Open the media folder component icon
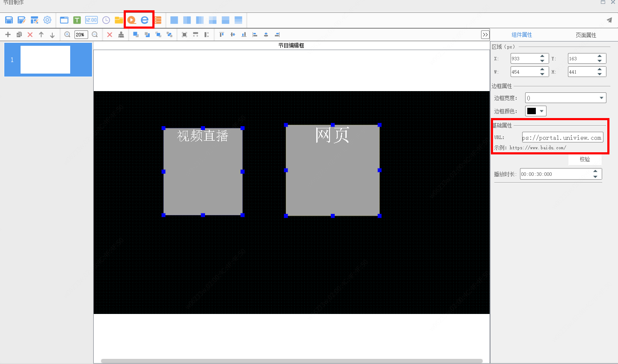 point(119,20)
